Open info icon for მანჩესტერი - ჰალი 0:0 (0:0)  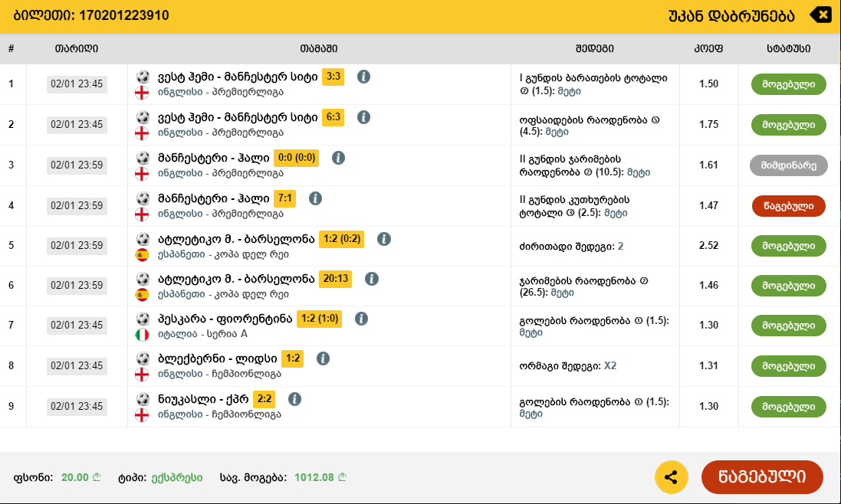(x=338, y=158)
